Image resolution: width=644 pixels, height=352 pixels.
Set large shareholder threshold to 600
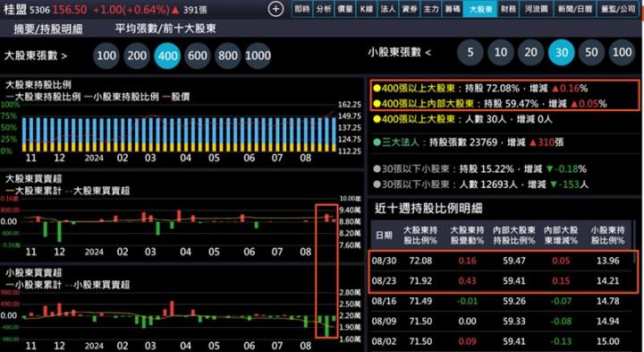[x=198, y=56]
